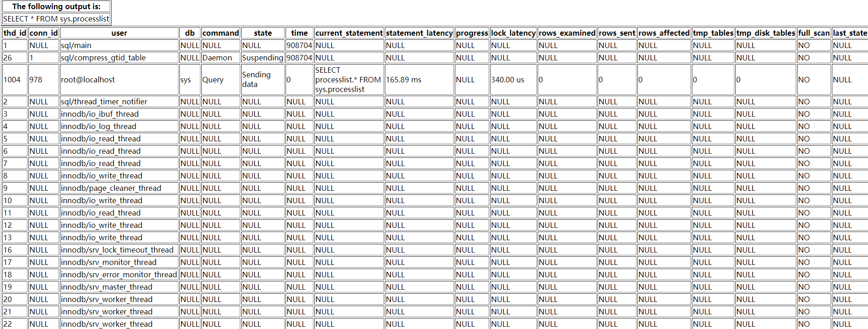This screenshot has height=329, width=868.
Task: Select the sql/main user cell
Action: coord(119,45)
